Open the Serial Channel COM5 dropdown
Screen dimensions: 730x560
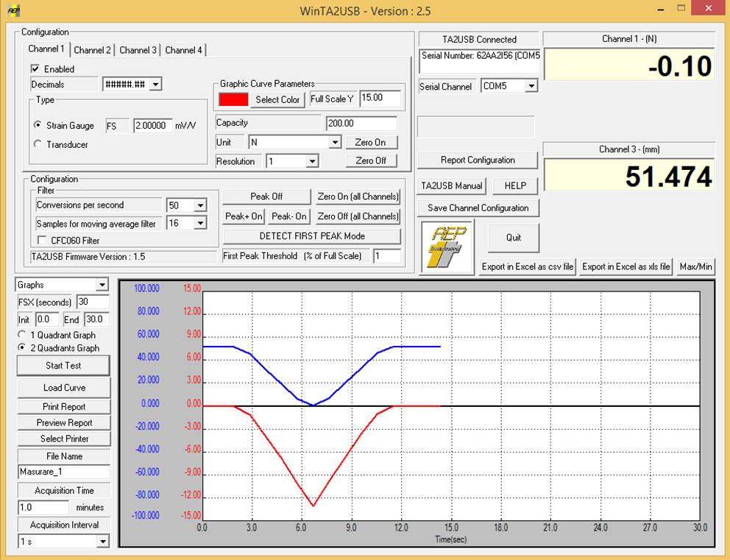[531, 86]
